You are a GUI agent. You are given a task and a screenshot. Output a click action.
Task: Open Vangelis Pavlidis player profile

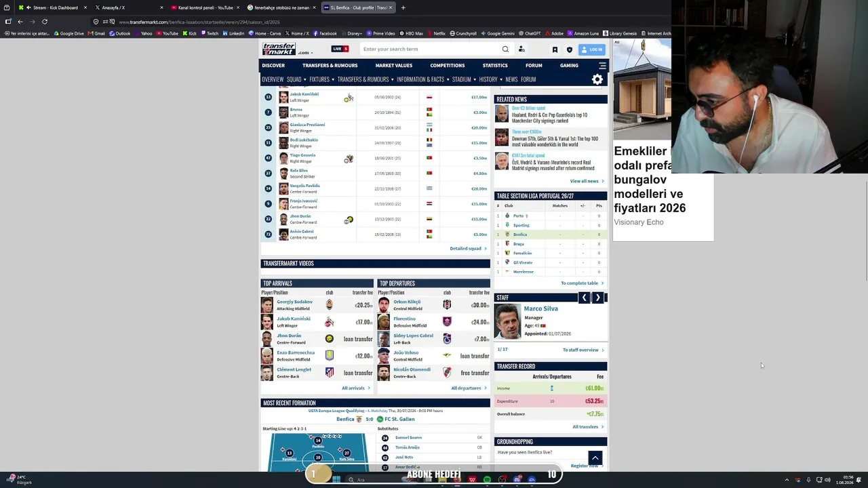tap(304, 186)
